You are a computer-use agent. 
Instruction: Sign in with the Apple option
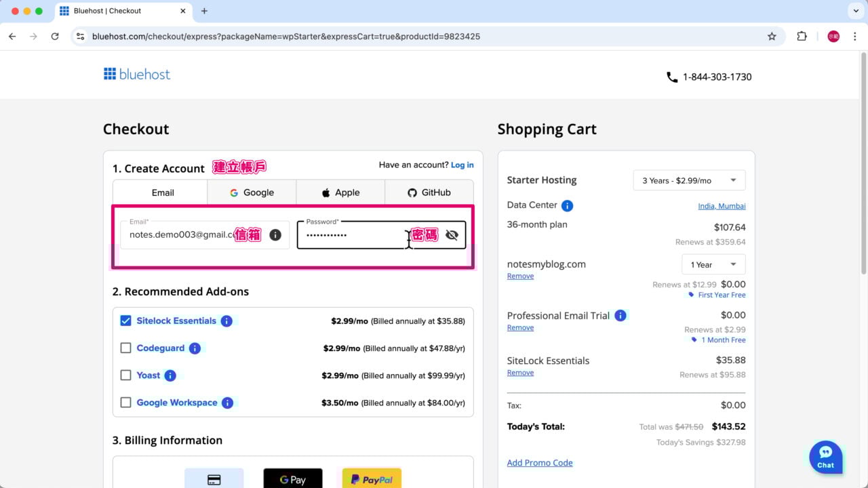coord(340,192)
